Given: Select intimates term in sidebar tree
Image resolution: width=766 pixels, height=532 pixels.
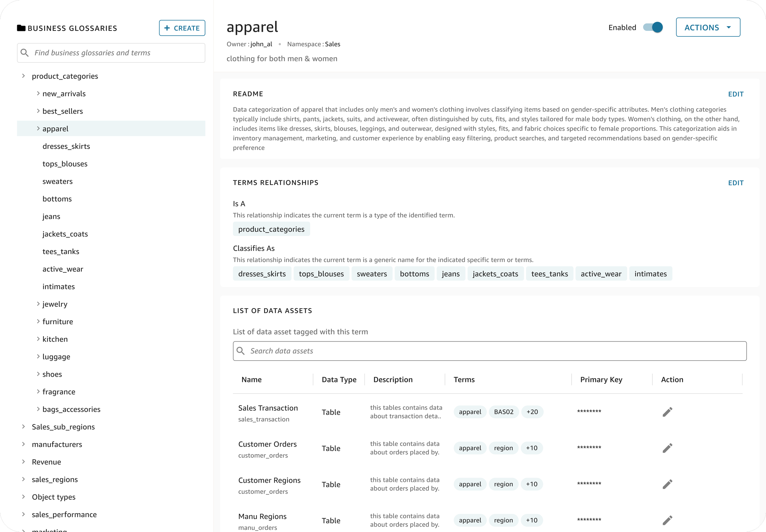Looking at the screenshot, I should click(x=59, y=287).
